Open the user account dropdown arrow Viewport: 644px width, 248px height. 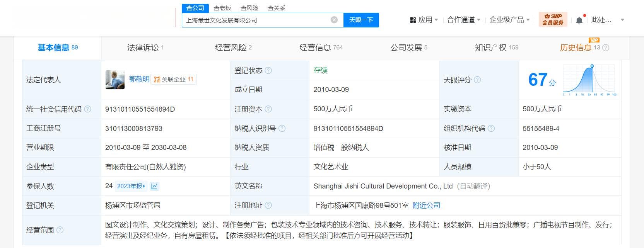click(x=622, y=20)
